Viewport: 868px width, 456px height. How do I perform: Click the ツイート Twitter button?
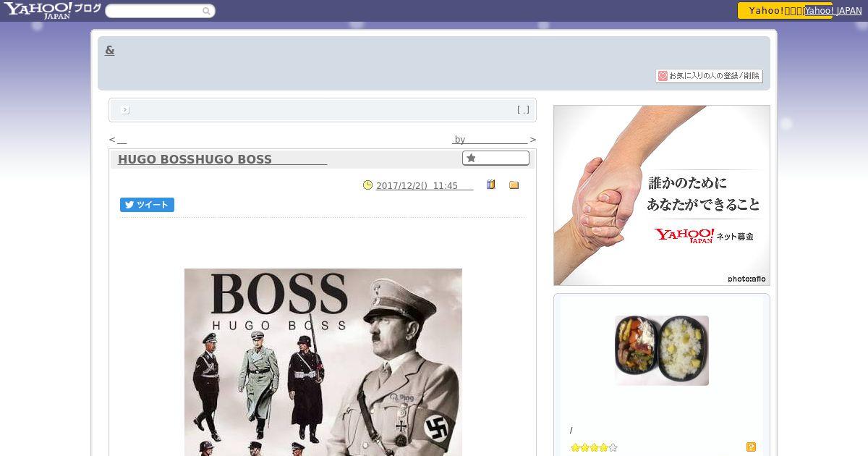point(147,205)
